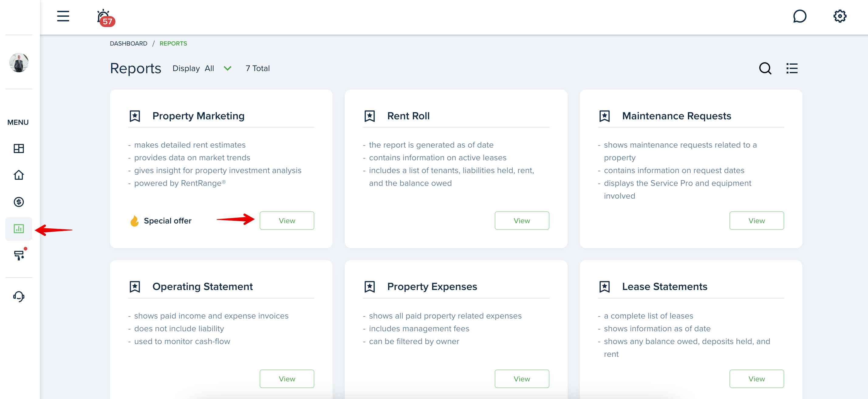Bookmark the Lease Statements report
The width and height of the screenshot is (868, 399).
tap(604, 287)
